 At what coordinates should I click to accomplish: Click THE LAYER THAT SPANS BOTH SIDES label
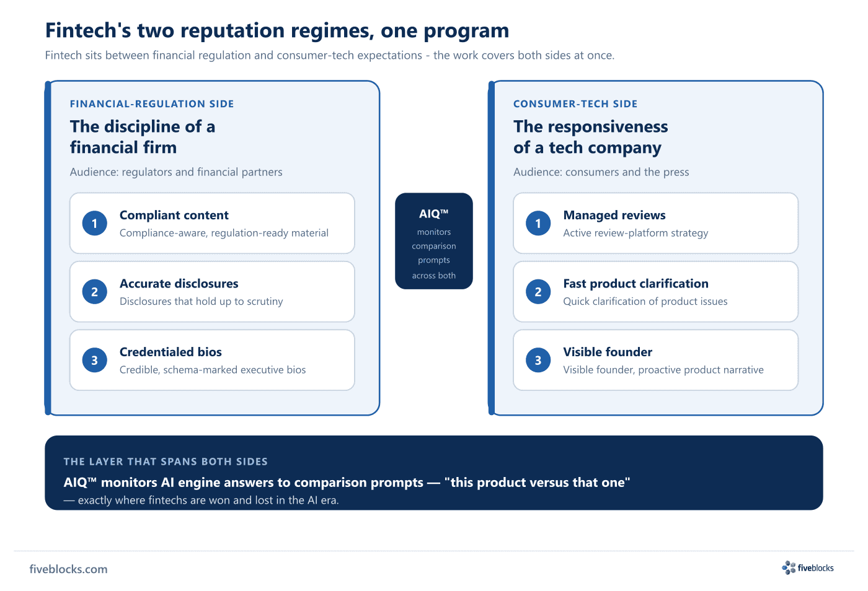pyautogui.click(x=166, y=462)
